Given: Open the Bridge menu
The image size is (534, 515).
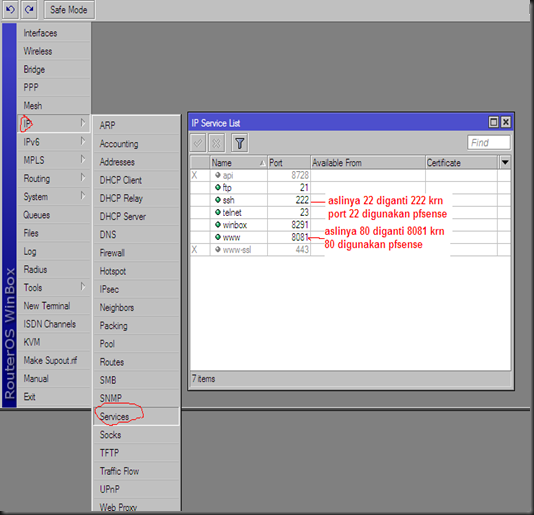Looking at the screenshot, I should pos(54,69).
